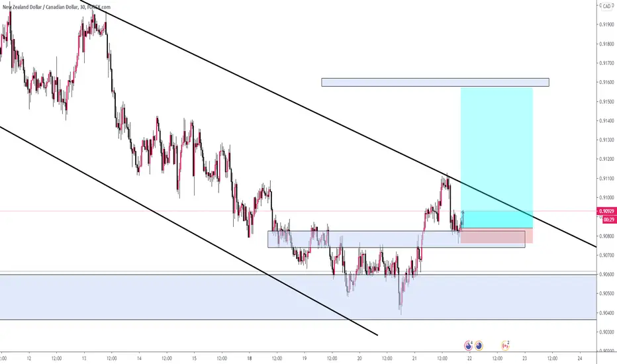
Task: Click the 0.91800 price axis label
Action: tap(606, 44)
